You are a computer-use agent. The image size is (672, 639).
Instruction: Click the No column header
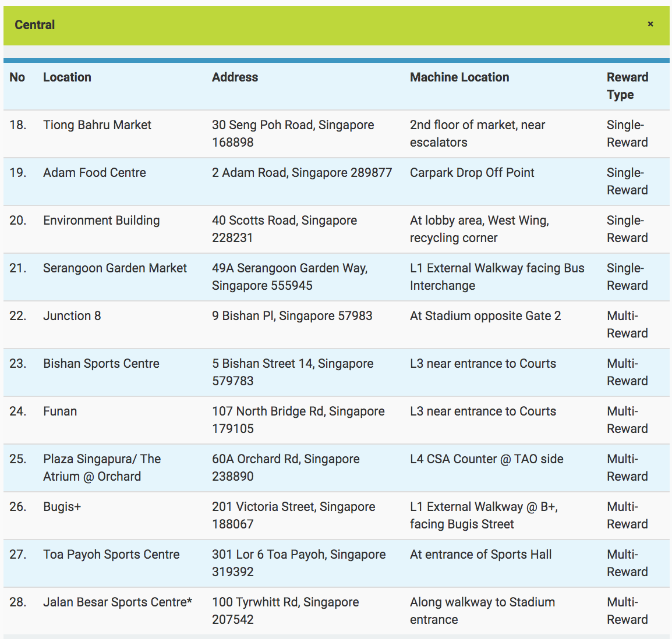(17, 77)
